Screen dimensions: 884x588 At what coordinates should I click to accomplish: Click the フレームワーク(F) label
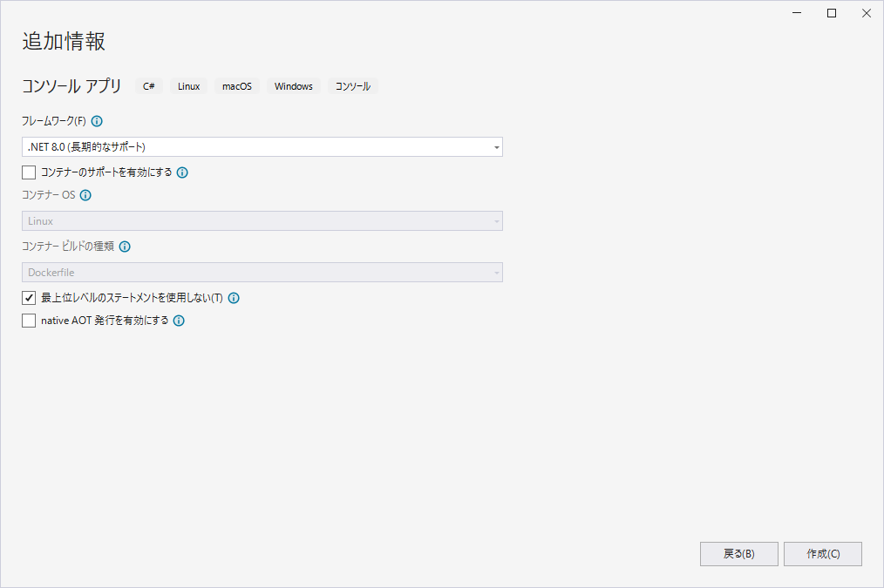pos(53,121)
